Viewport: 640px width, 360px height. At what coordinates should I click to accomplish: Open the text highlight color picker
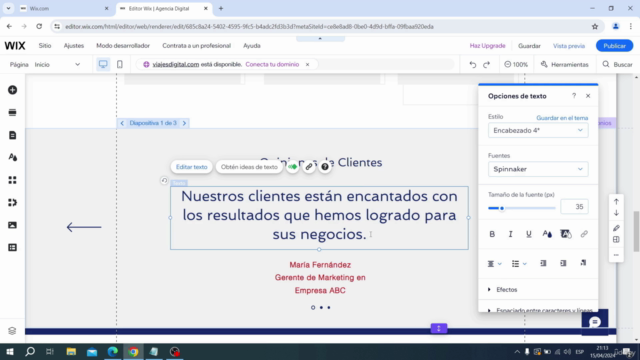click(566, 234)
